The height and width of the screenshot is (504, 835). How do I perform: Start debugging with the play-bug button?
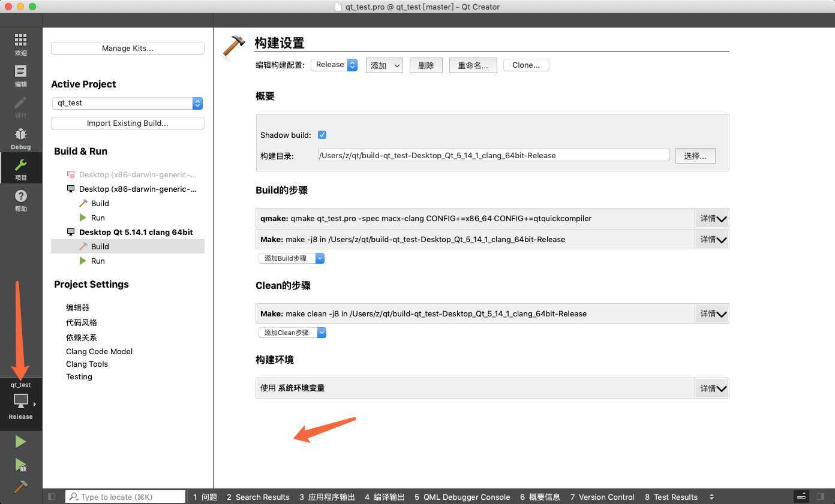(20, 464)
